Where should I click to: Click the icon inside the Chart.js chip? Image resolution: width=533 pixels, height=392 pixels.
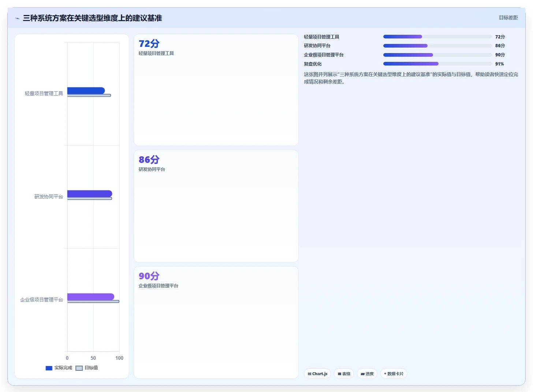point(309,374)
